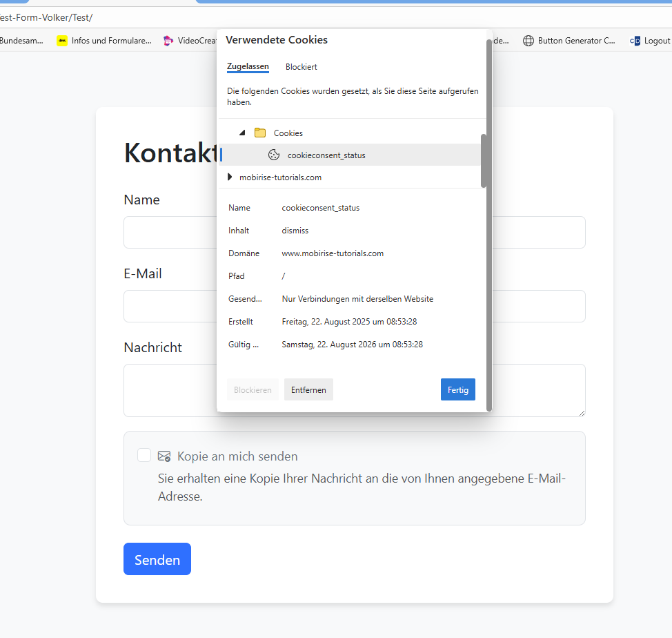Screen dimensions: 672x638
Task: Open the Infos und Formulare bookmark icon
Action: click(62, 41)
